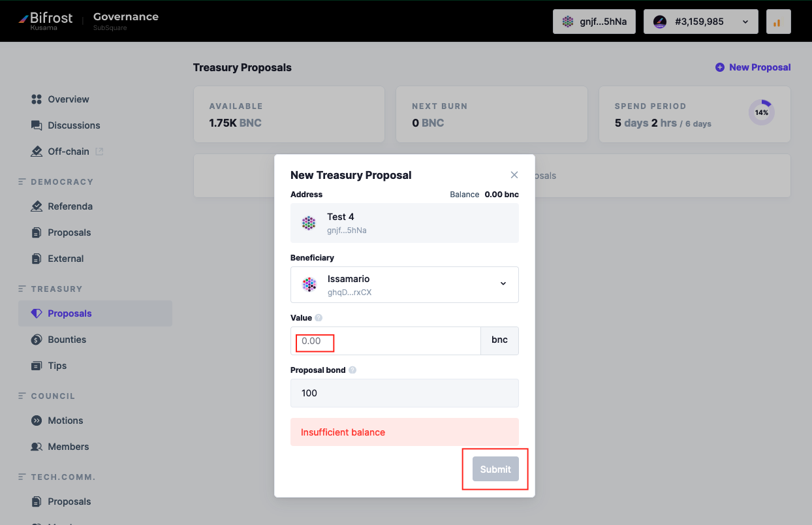Click the Bounties dollar coin icon

(x=37, y=340)
